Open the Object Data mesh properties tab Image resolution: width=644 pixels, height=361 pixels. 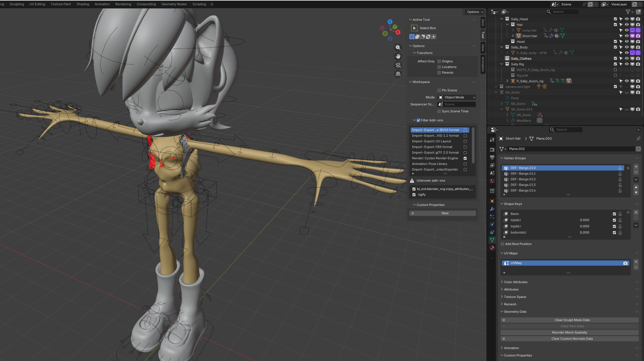click(492, 240)
